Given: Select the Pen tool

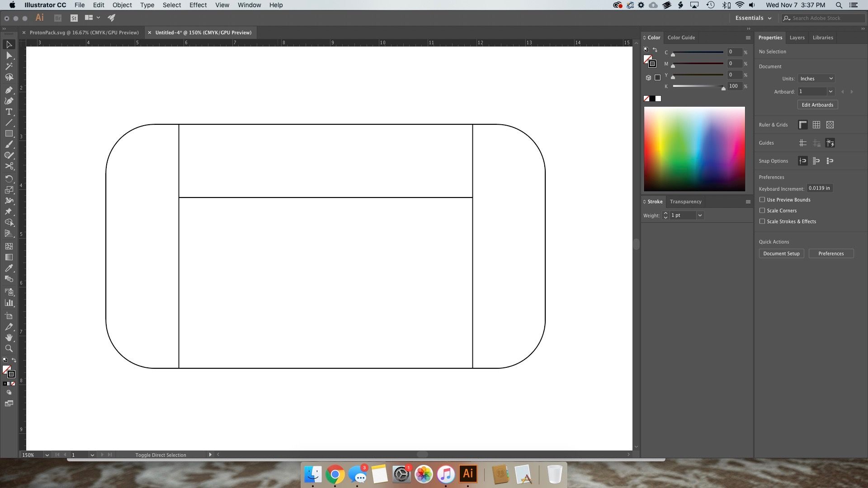Looking at the screenshot, I should pyautogui.click(x=9, y=90).
